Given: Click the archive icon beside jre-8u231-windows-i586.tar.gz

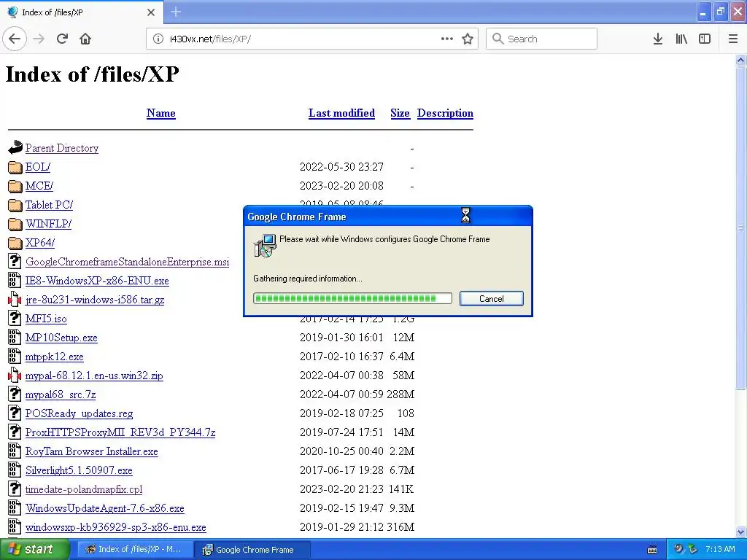Looking at the screenshot, I should [15, 300].
